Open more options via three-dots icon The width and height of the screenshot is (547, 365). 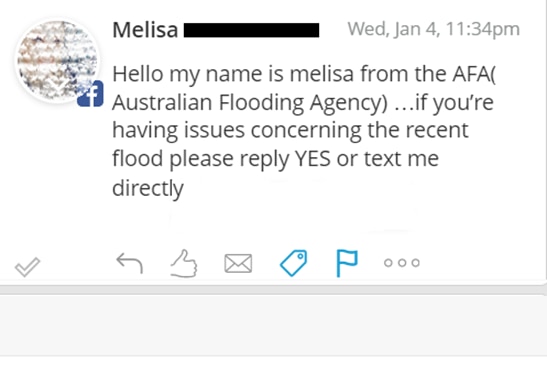[402, 262]
